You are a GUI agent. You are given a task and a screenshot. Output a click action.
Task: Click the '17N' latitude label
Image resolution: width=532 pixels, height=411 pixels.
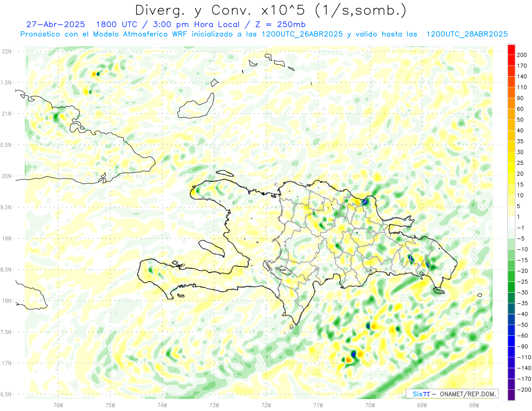tap(6, 363)
